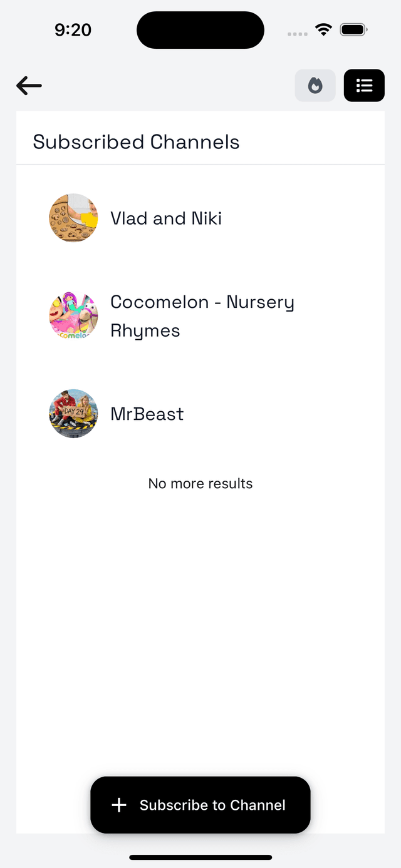This screenshot has width=401, height=868.
Task: Tap the back arrow to go back
Action: pos(29,86)
